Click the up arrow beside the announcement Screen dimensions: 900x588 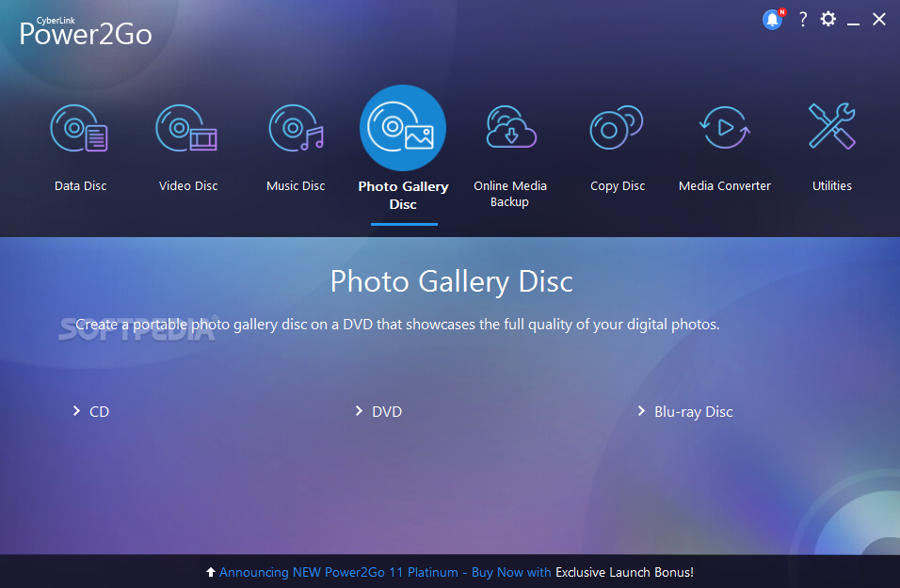point(211,572)
